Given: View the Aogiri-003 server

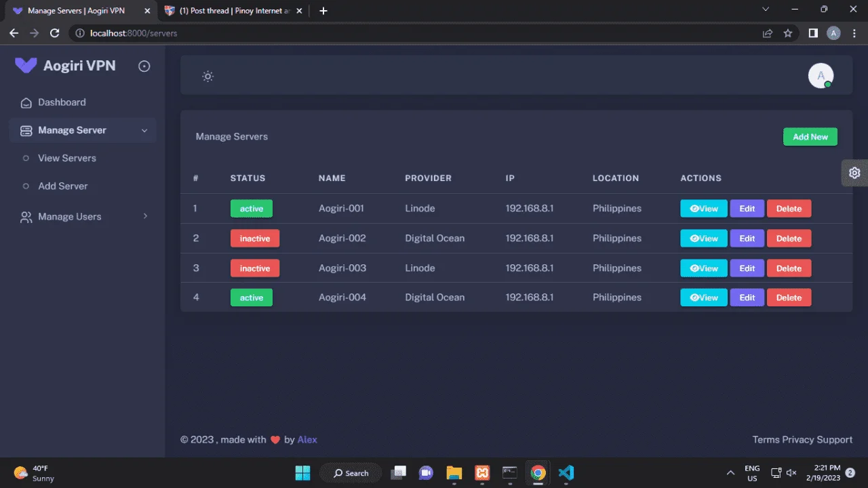Looking at the screenshot, I should 704,268.
